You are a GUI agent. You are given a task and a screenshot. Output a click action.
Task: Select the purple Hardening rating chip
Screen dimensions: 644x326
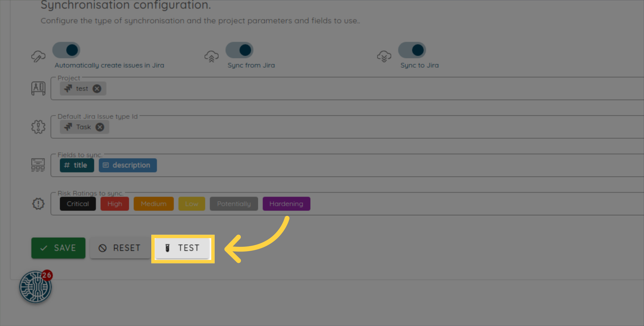point(286,204)
